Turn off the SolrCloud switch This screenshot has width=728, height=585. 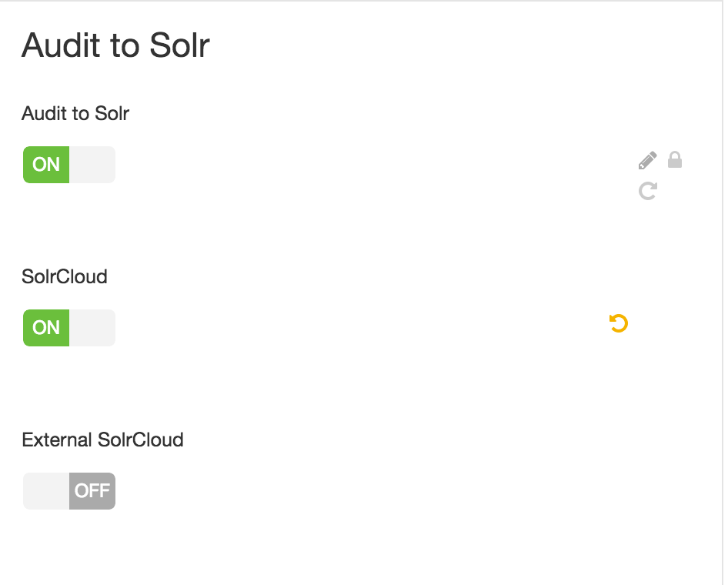coord(69,328)
